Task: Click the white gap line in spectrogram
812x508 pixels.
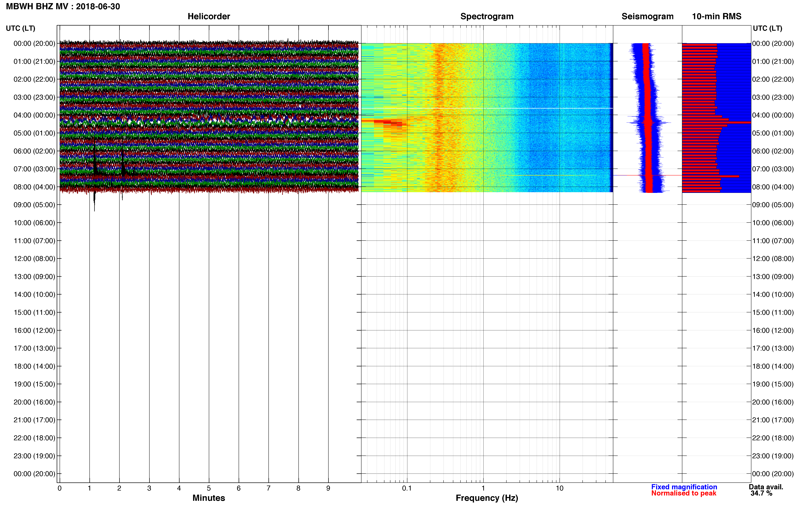Action: click(487, 108)
